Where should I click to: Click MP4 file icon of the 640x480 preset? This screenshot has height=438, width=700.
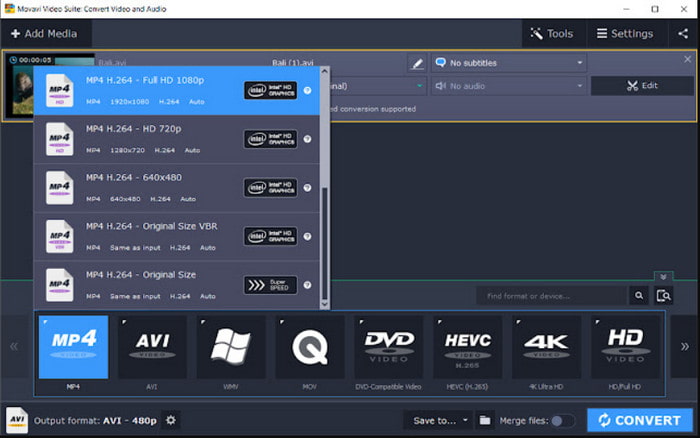pyautogui.click(x=60, y=188)
